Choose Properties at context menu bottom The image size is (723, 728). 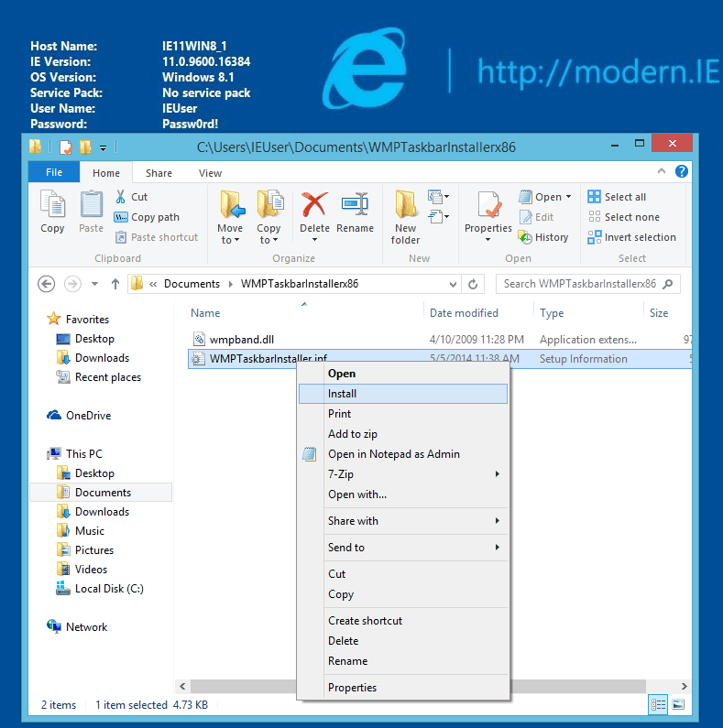point(403,688)
